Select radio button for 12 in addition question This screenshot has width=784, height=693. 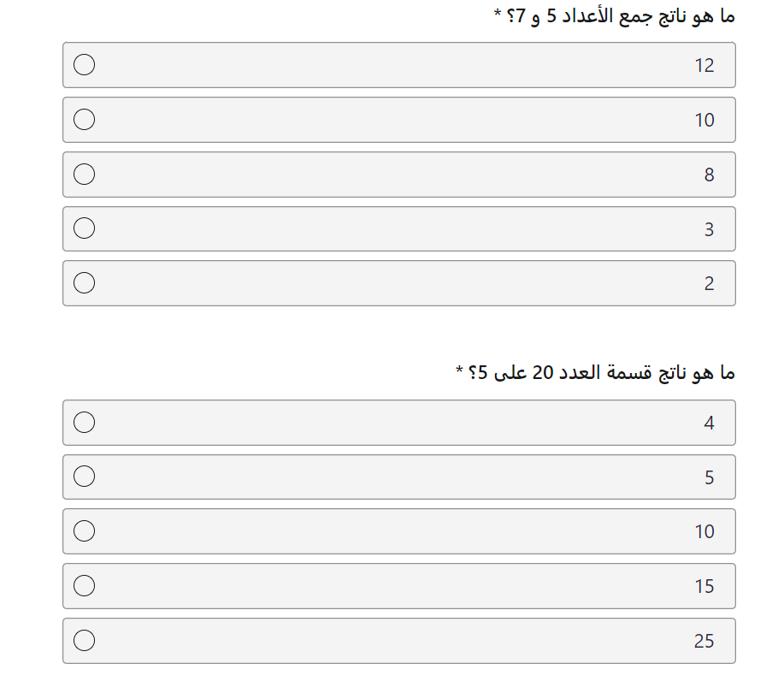pyautogui.click(x=84, y=64)
